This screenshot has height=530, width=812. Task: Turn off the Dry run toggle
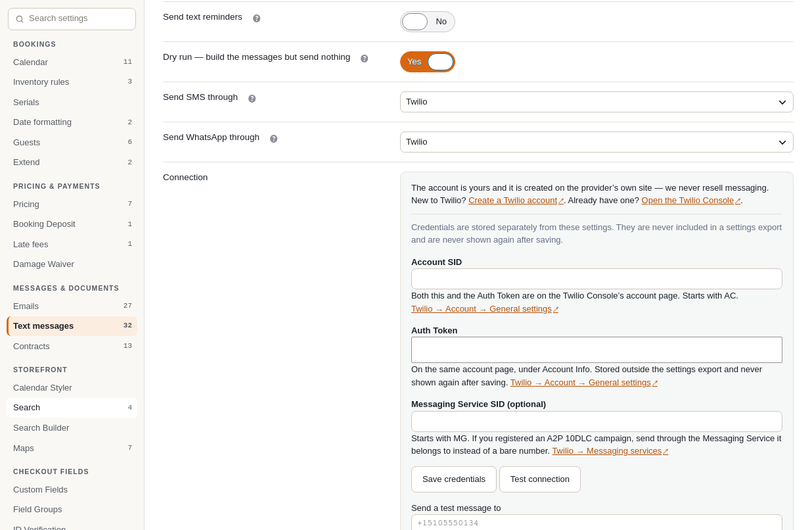(428, 62)
